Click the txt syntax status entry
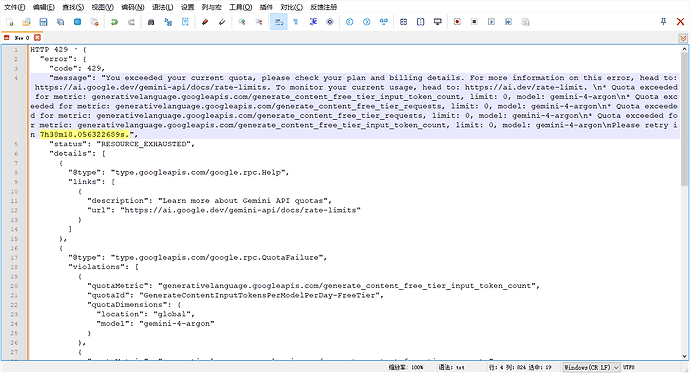This screenshot has width=690, height=373. coord(451,367)
